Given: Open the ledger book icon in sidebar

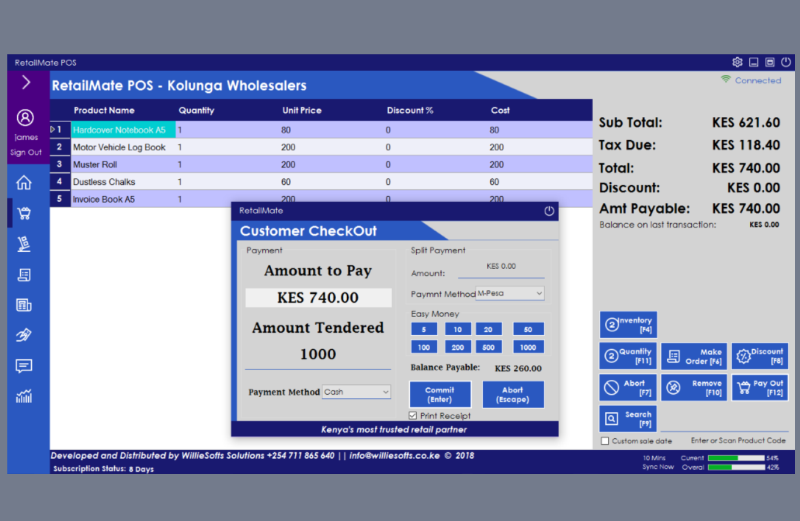Looking at the screenshot, I should [24, 305].
